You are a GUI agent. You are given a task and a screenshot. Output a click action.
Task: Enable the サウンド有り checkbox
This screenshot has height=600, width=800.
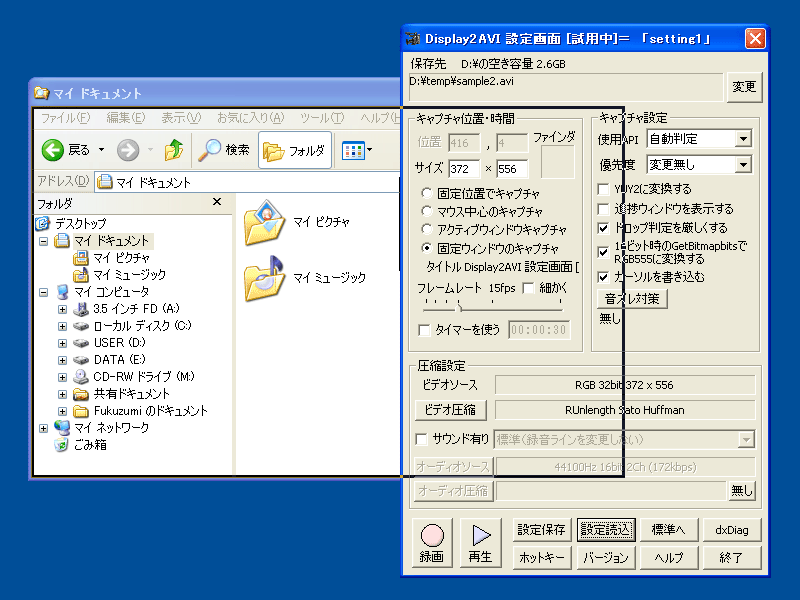click(x=421, y=439)
